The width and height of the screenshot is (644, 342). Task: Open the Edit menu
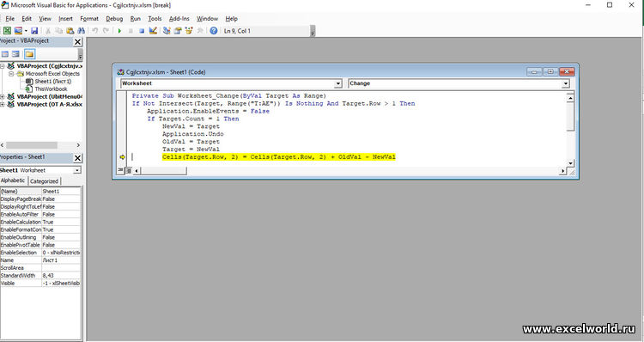(27, 19)
